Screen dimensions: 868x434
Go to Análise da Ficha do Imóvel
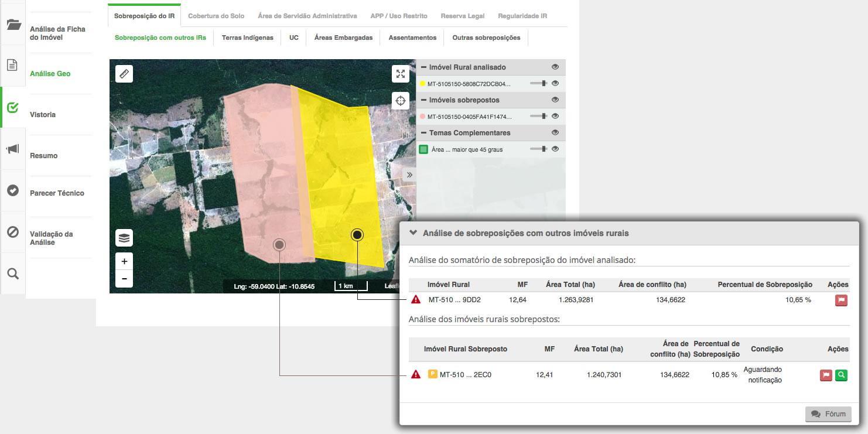tap(57, 33)
